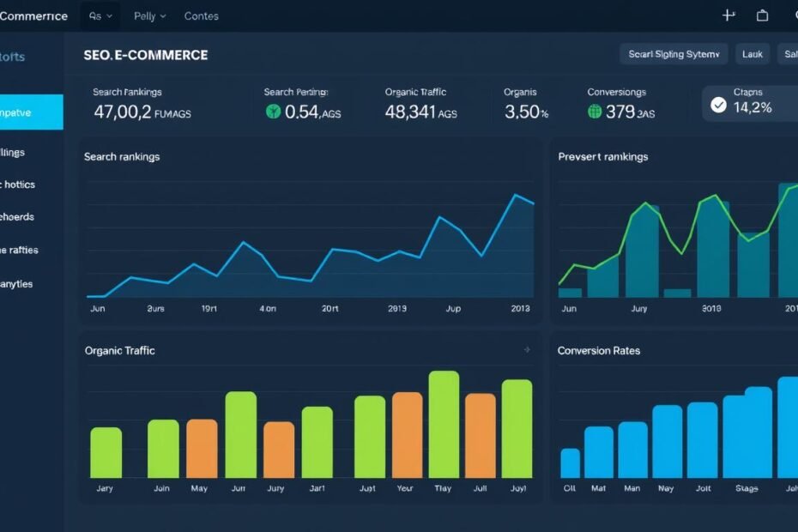Open the arrow icon in Organic Traffic panel
The image size is (798, 532).
pos(527,350)
